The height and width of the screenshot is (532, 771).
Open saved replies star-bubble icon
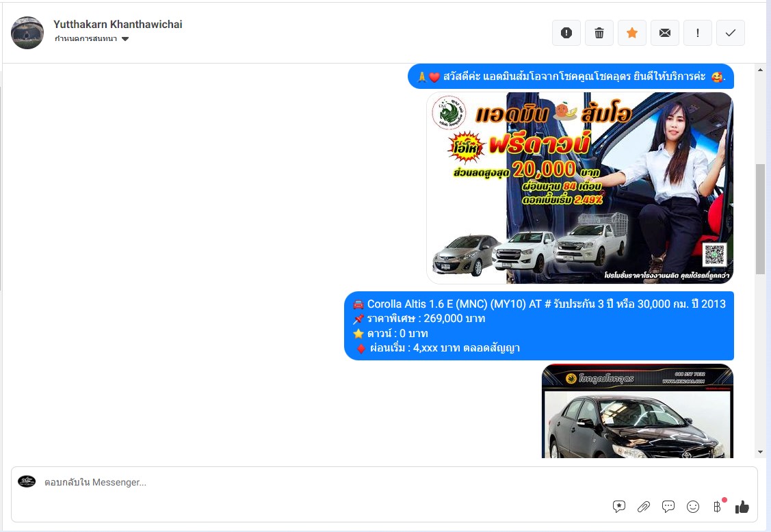619,507
